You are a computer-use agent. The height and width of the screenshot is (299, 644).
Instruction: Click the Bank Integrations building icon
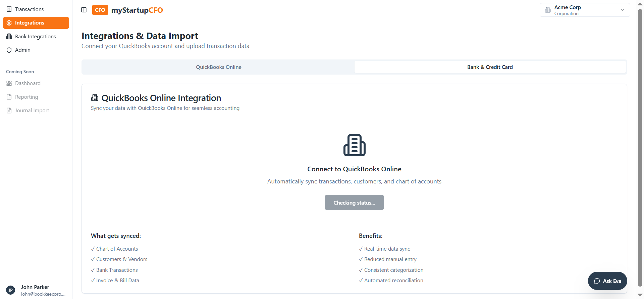pyautogui.click(x=9, y=36)
